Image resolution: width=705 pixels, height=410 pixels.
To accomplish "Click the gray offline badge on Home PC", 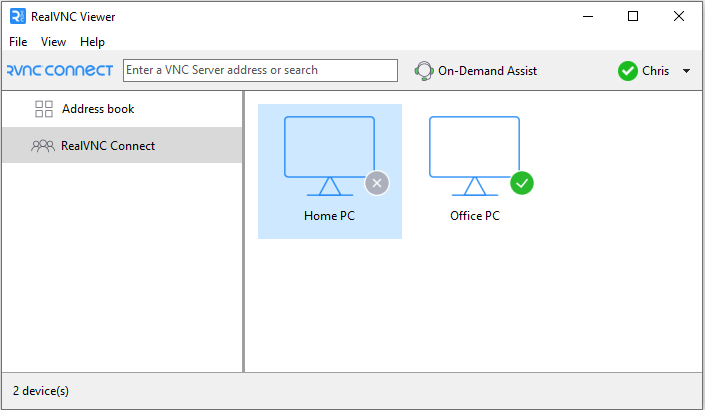I will [377, 183].
